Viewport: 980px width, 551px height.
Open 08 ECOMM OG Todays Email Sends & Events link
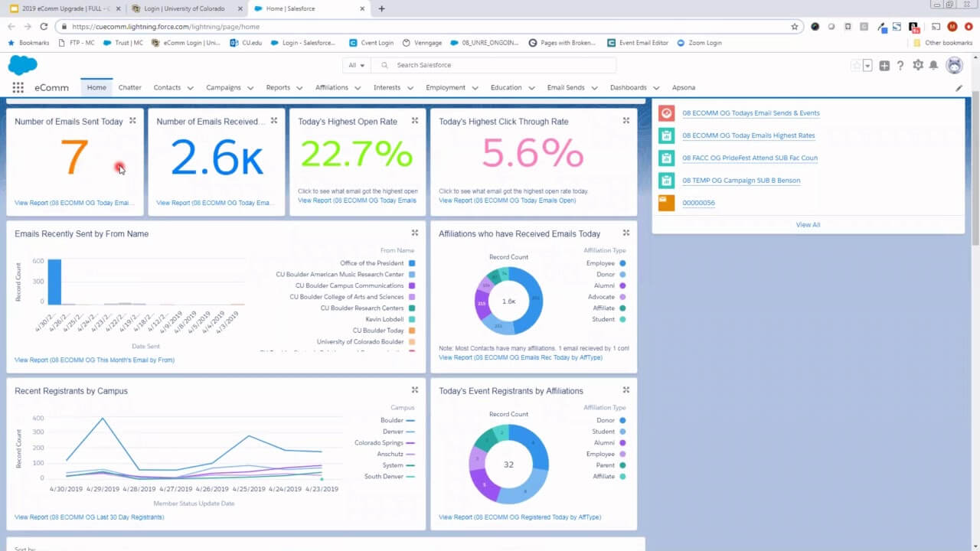pos(751,113)
